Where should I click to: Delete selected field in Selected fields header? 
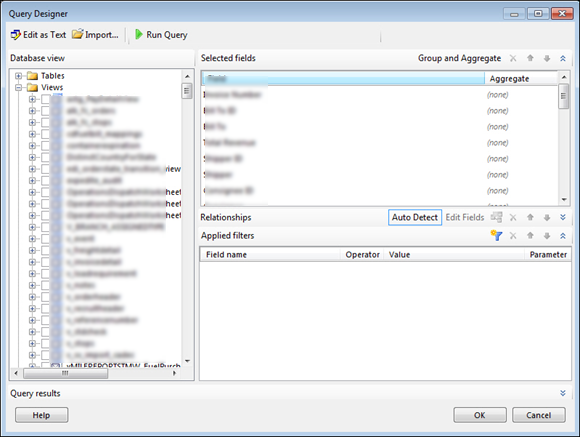coord(513,58)
